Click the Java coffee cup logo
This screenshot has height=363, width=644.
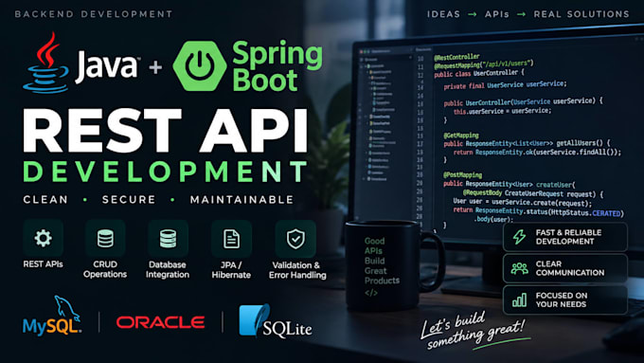tap(45, 63)
